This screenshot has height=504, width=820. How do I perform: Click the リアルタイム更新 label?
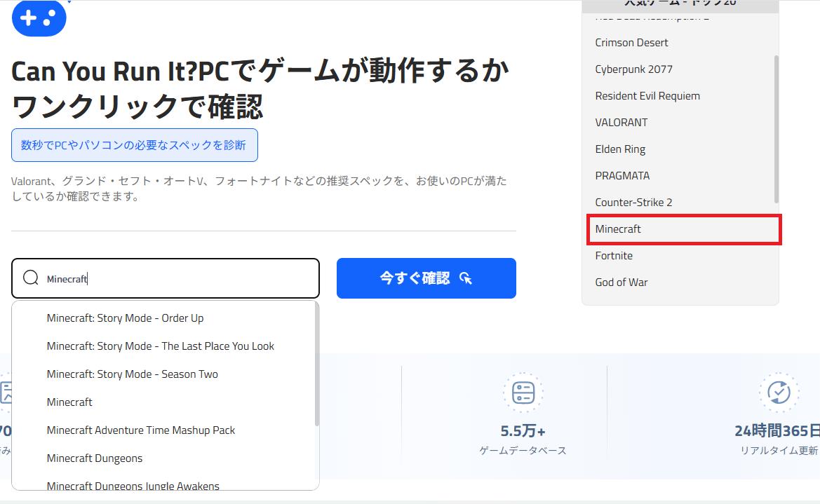[779, 451]
